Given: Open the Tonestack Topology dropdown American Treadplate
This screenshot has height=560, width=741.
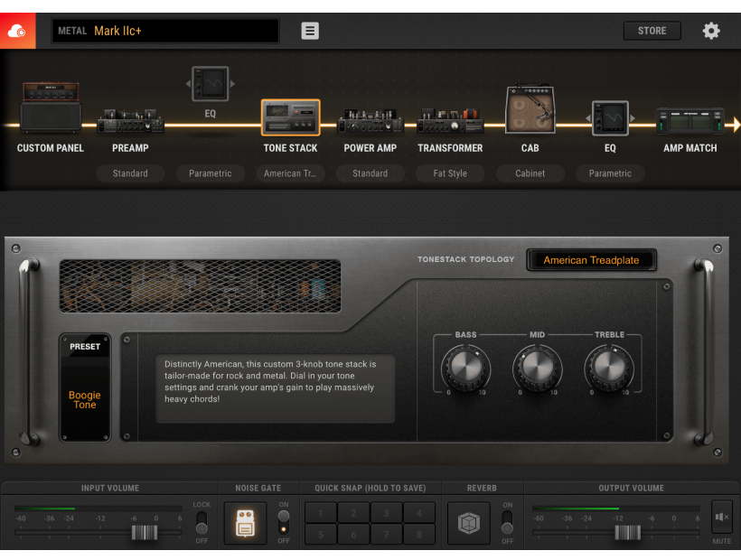Looking at the screenshot, I should [x=591, y=260].
